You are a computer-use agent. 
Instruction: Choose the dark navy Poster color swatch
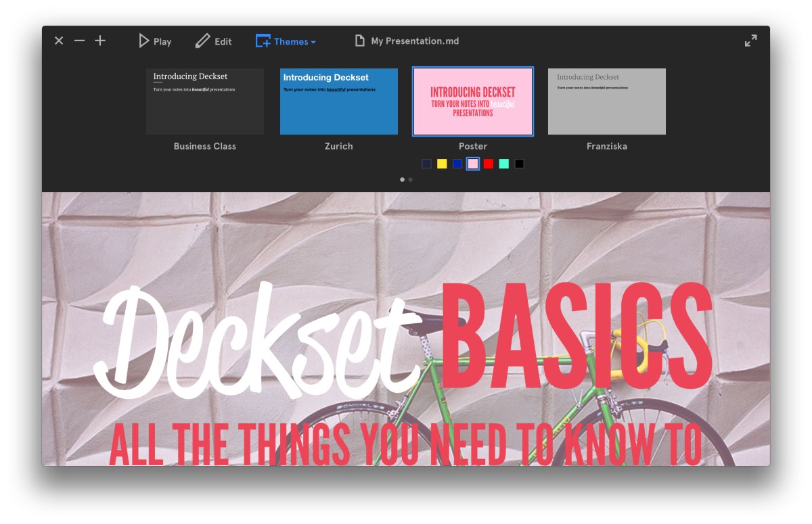[x=426, y=164]
